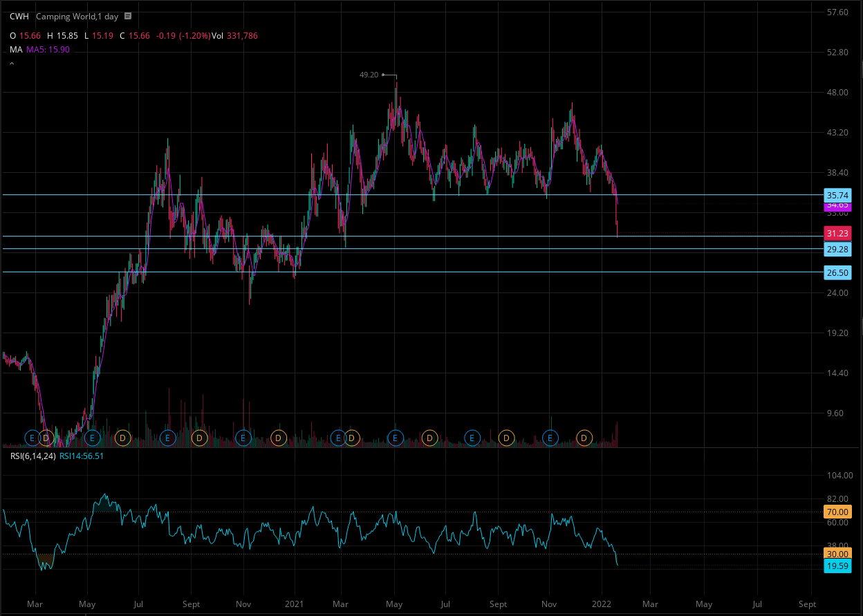Viewport: 863px width, 616px height.
Task: Select the 35.74 horizontal line price label
Action: pyautogui.click(x=837, y=195)
